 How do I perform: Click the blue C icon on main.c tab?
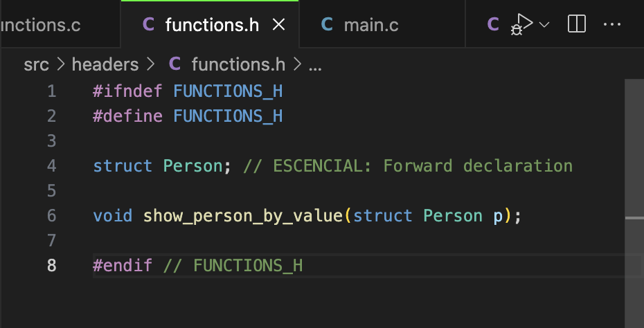tap(327, 26)
